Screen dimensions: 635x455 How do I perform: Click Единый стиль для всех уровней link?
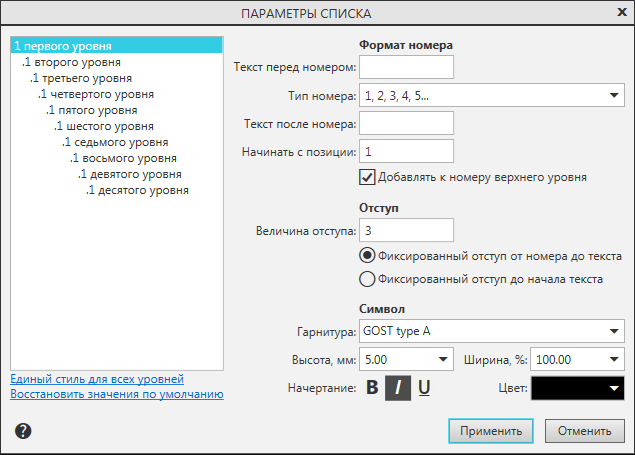click(97, 379)
